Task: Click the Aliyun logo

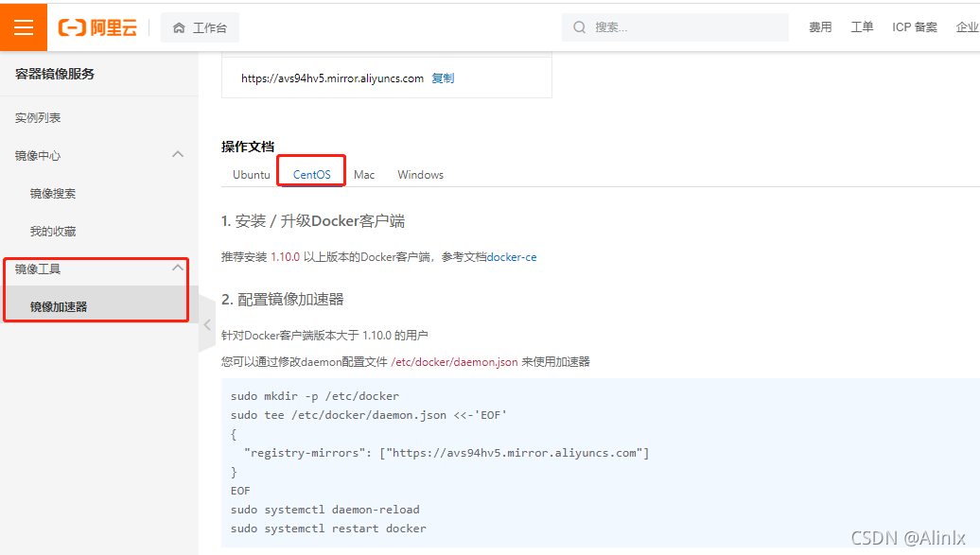Action: pyautogui.click(x=97, y=27)
